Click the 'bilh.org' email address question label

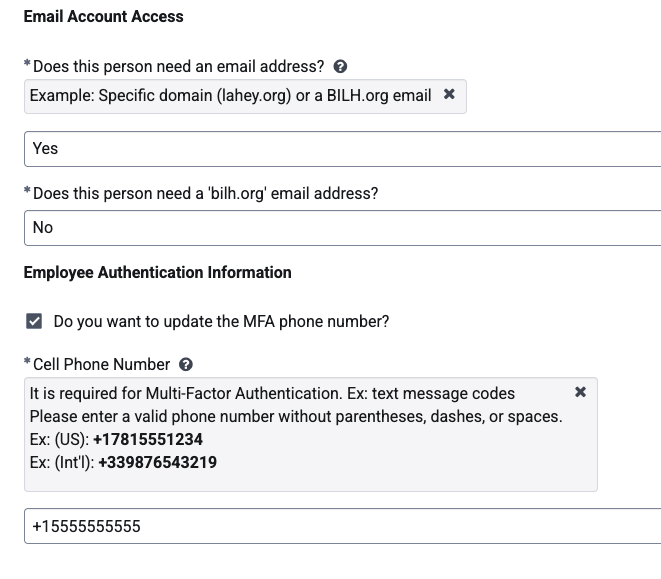click(205, 194)
